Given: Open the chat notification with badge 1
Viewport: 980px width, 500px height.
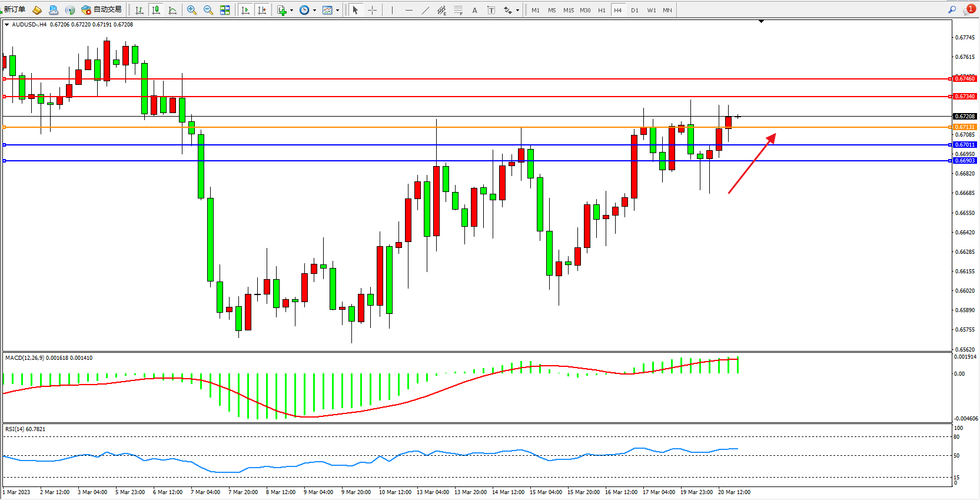Looking at the screenshot, I should pos(968,10).
